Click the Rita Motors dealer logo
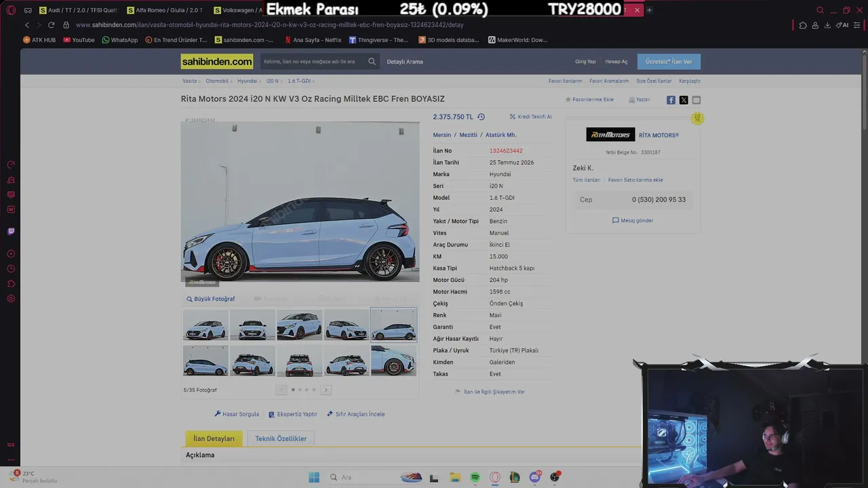Viewport: 868px width, 488px height. click(610, 135)
